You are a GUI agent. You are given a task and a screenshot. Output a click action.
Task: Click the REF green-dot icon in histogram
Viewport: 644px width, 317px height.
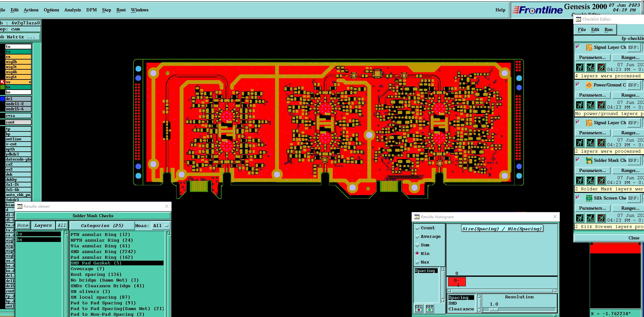click(x=429, y=308)
